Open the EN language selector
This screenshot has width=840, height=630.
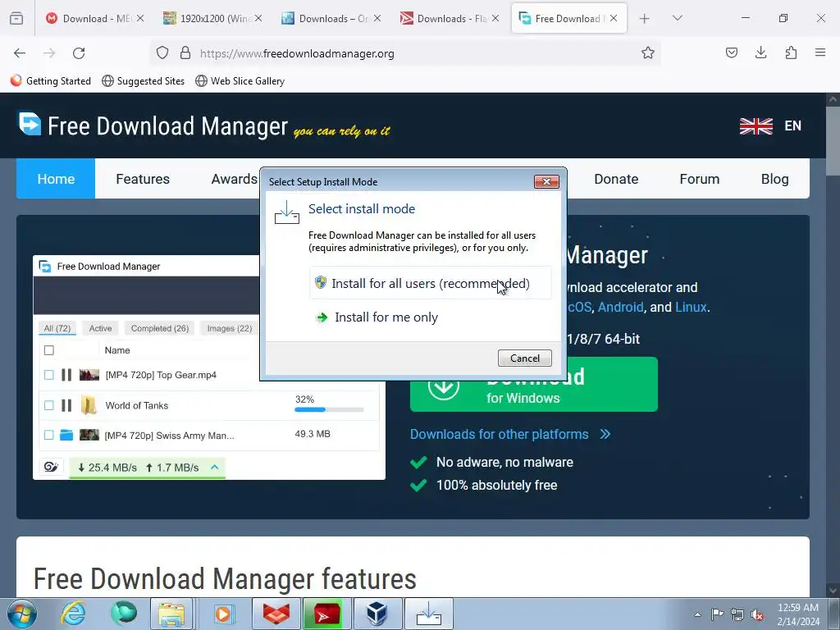770,126
